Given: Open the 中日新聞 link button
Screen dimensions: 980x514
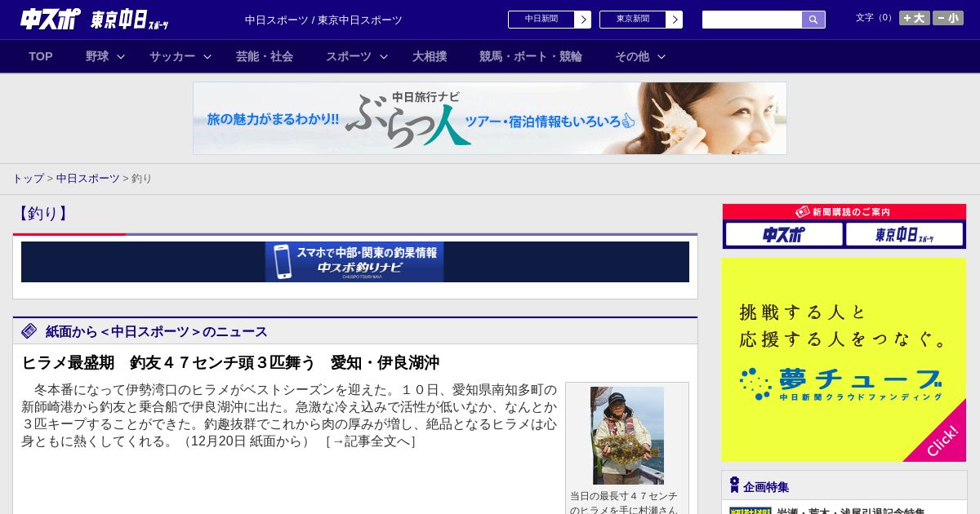Looking at the screenshot, I should point(541,20).
